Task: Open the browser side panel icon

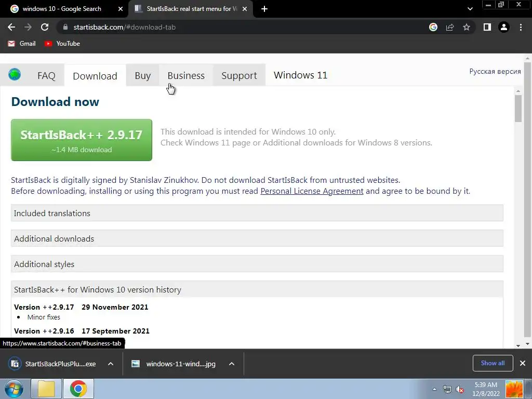Action: point(487,27)
